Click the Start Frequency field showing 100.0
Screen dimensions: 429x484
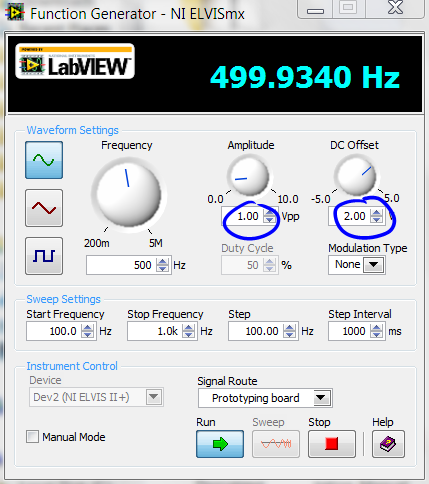pos(54,331)
